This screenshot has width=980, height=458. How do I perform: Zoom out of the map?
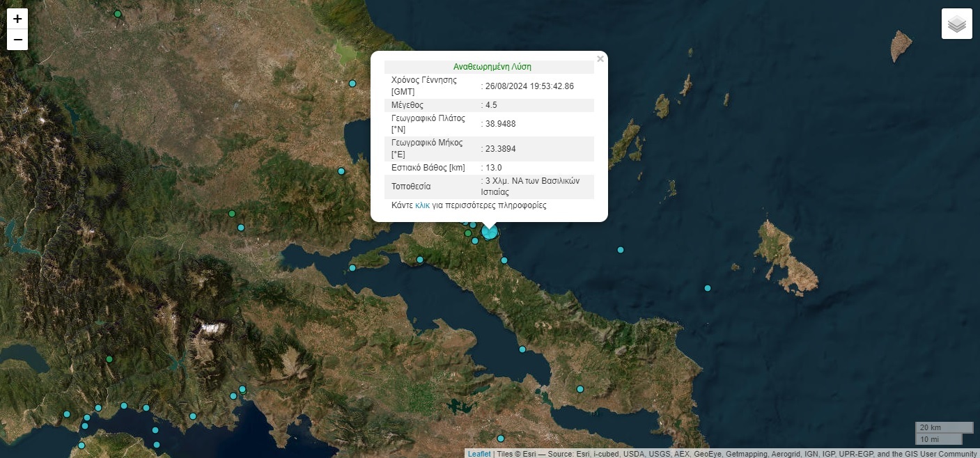click(17, 40)
